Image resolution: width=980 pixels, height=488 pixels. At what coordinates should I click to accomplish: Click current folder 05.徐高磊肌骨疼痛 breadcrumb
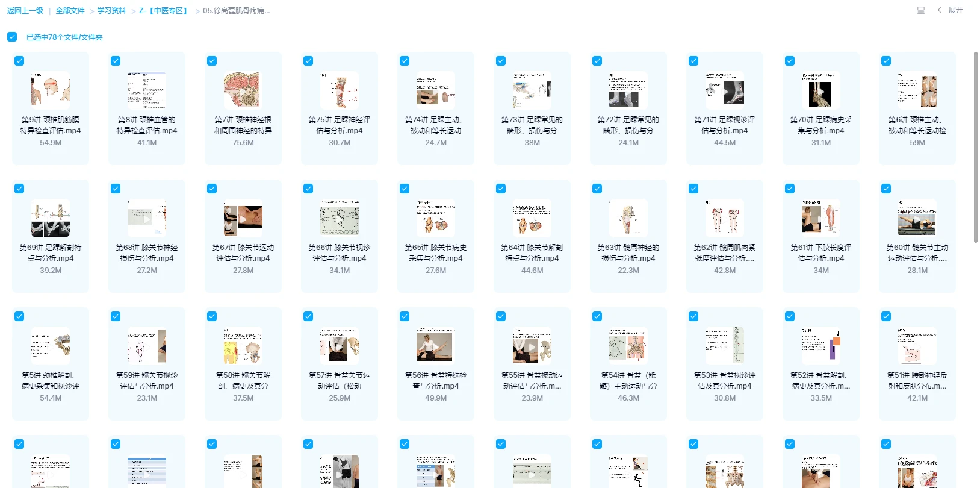click(x=237, y=11)
